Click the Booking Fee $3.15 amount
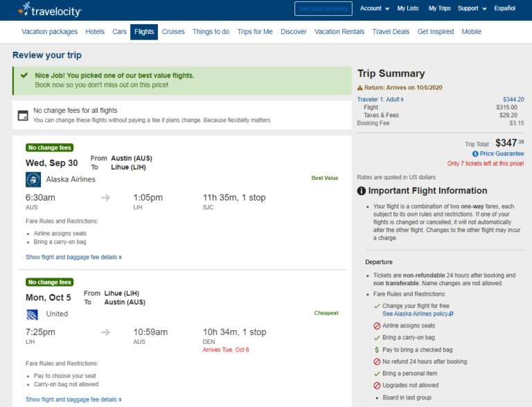This screenshot has height=407, width=532. (517, 123)
